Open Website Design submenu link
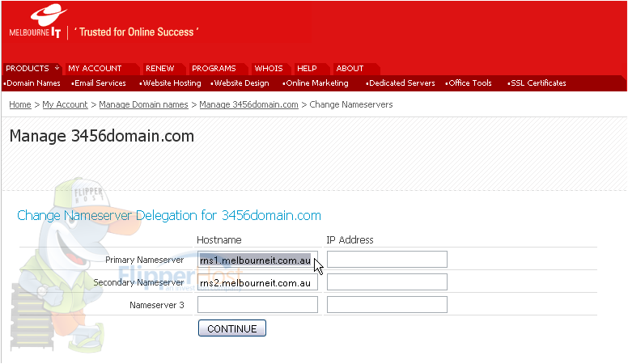Viewport: 628px width, 364px height. pyautogui.click(x=241, y=83)
